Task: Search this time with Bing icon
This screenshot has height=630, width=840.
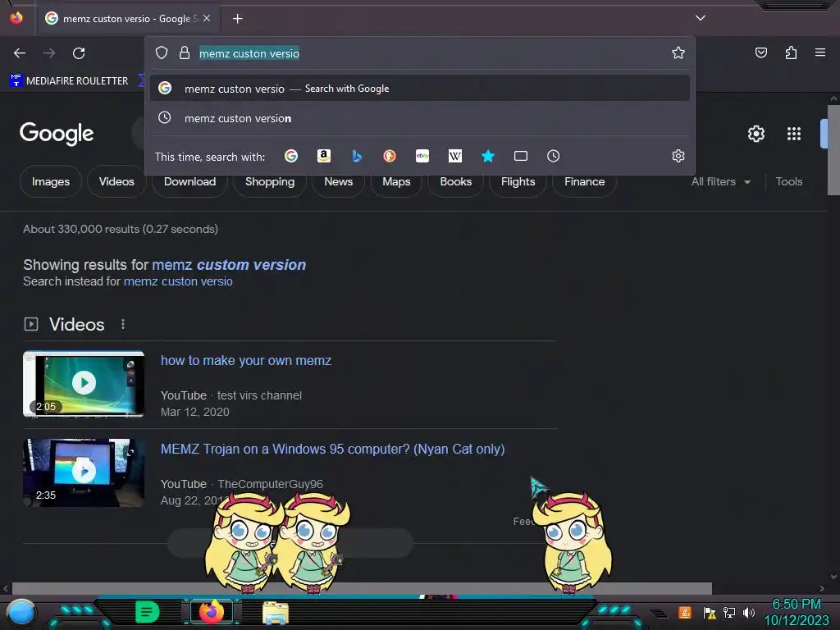Action: 357,156
